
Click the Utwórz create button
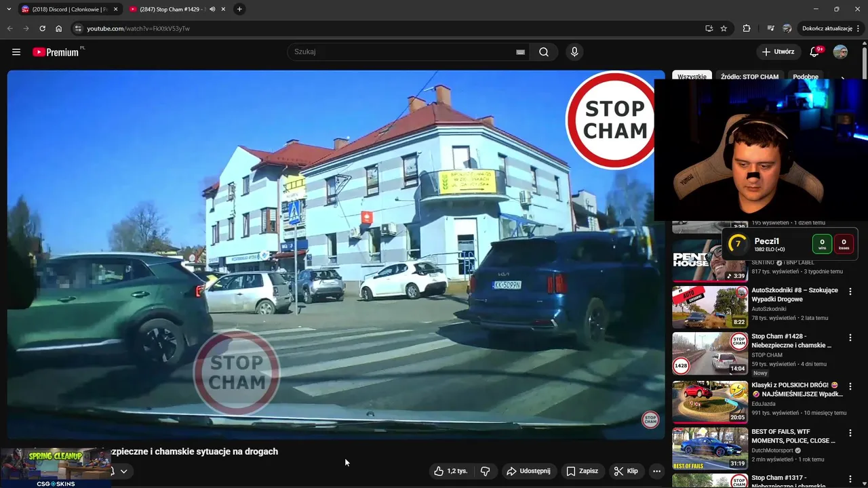click(x=778, y=52)
